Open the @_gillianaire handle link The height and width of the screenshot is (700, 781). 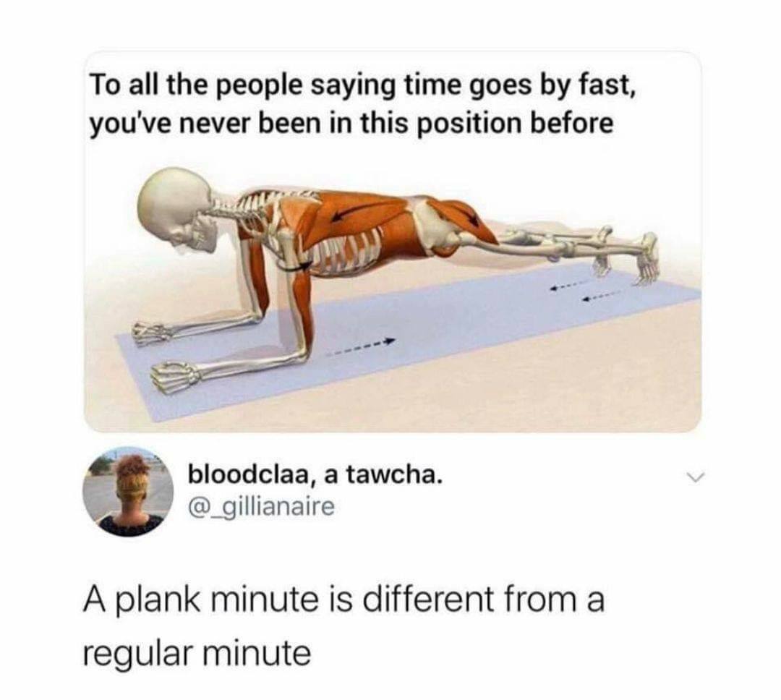pos(261,507)
